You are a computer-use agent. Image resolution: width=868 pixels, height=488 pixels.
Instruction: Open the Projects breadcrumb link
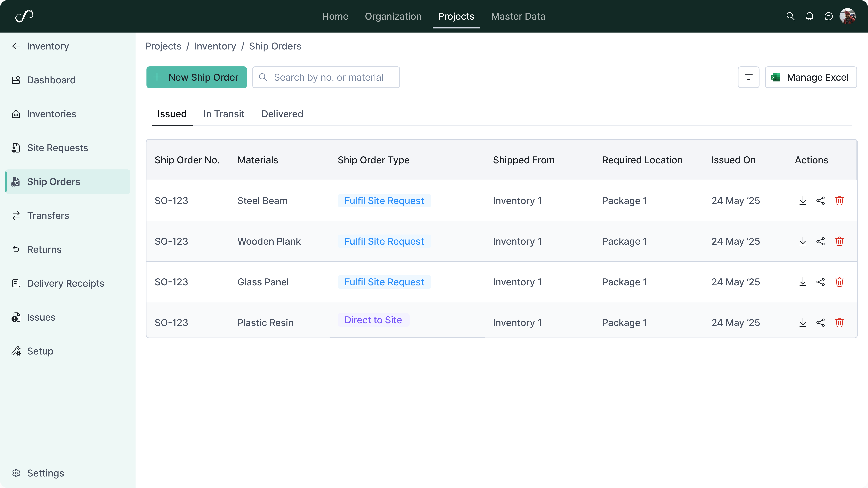tap(163, 46)
